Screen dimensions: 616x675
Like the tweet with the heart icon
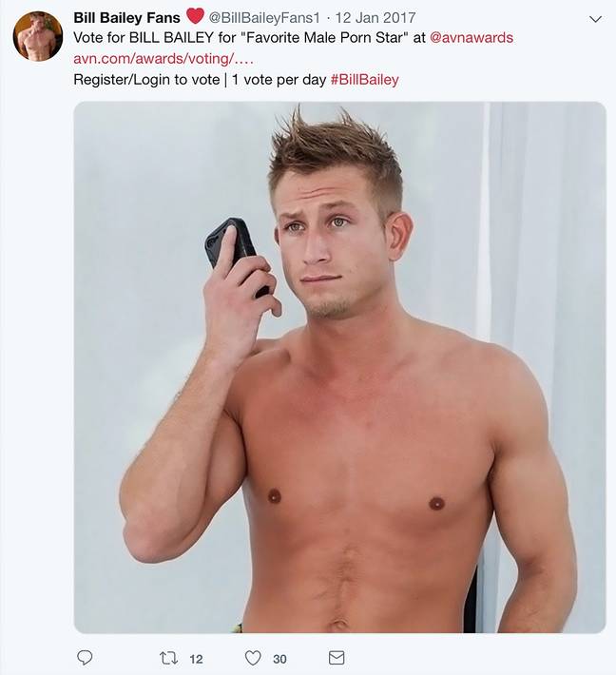[x=253, y=658]
